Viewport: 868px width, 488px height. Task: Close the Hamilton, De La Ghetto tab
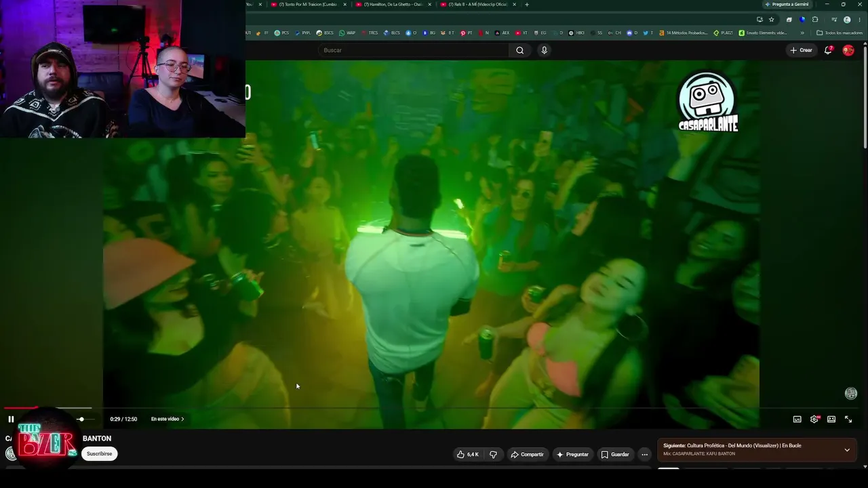coord(429,4)
